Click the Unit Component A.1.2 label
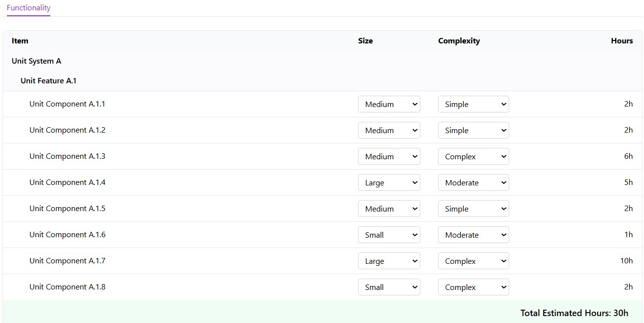 click(67, 130)
